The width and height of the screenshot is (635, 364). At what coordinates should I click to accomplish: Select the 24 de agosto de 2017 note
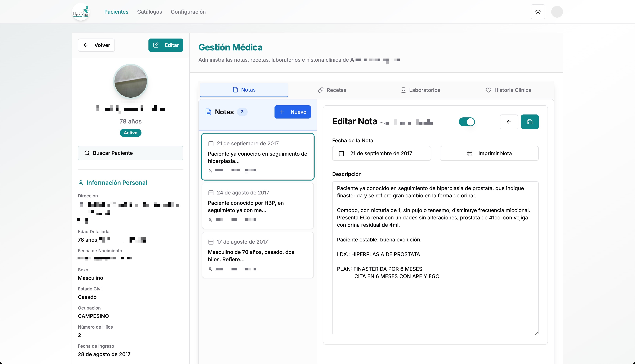pos(258,205)
